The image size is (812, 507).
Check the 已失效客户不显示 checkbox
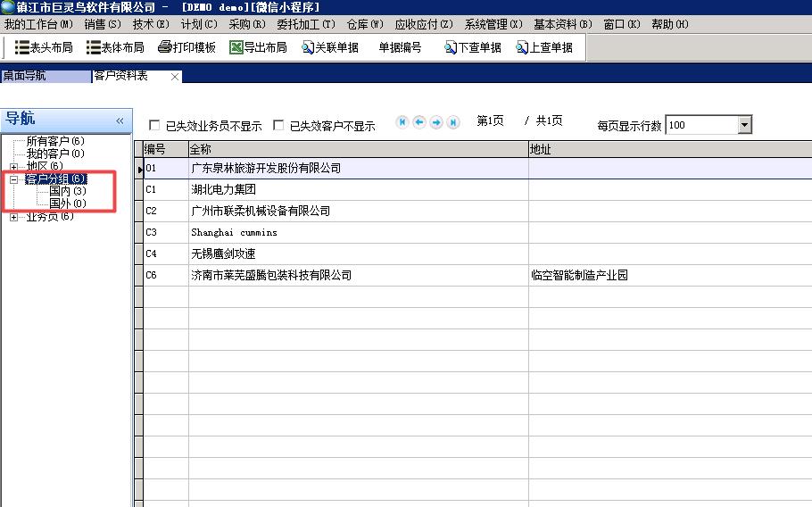point(278,126)
